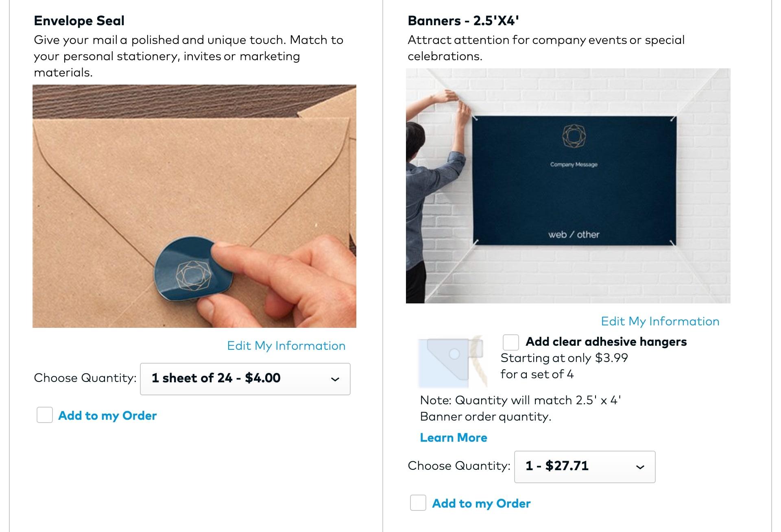This screenshot has height=532, width=781.
Task: Click the Add to my Order text under Envelope Seal
Action: 107,416
